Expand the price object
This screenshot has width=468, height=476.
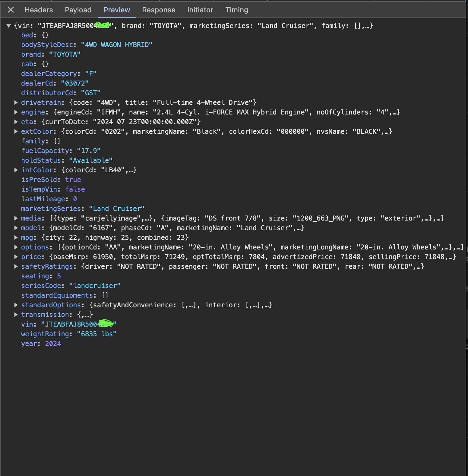[x=16, y=257]
